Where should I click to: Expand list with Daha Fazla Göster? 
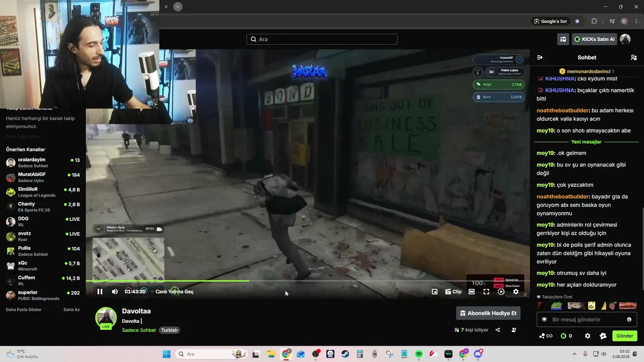pyautogui.click(x=24, y=310)
